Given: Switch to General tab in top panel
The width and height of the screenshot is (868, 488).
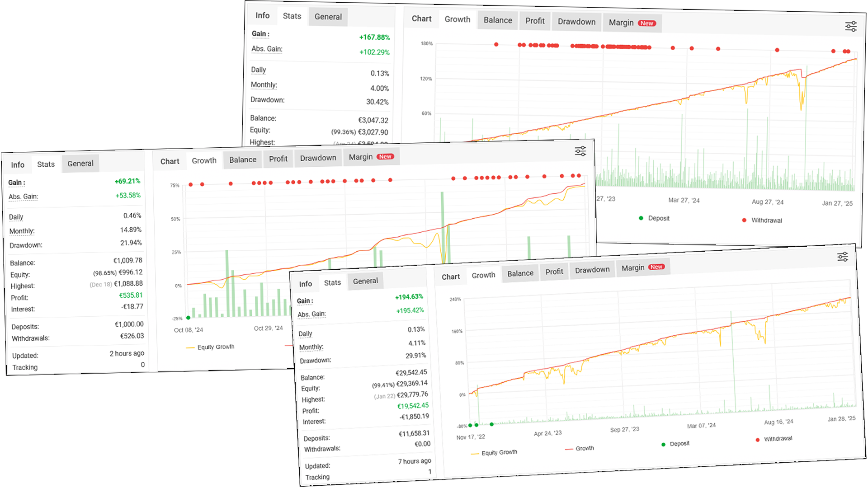Looking at the screenshot, I should (328, 17).
